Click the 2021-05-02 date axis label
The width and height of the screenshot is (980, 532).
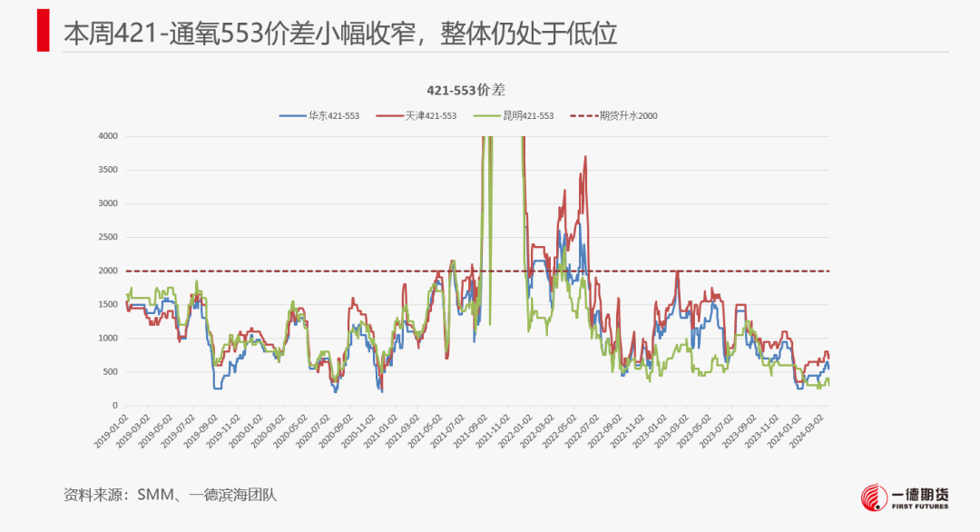pyautogui.click(x=426, y=429)
